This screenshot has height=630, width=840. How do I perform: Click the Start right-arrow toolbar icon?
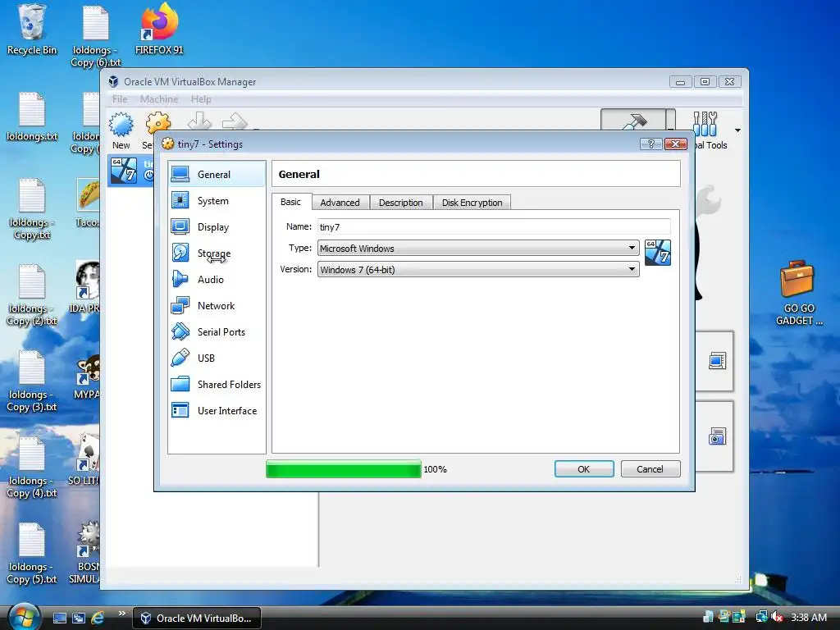(235, 121)
